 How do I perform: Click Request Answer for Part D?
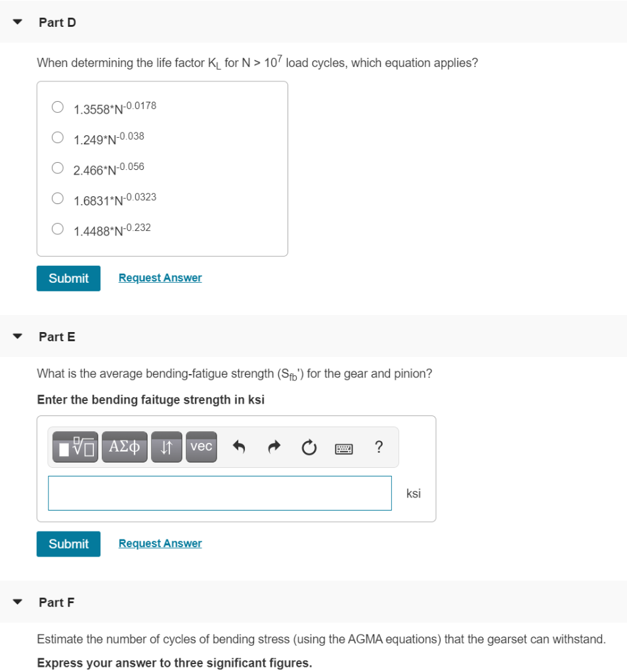160,278
